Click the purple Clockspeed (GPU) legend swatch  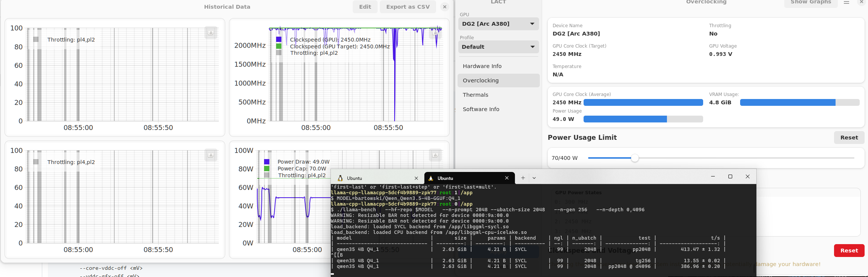pos(279,39)
